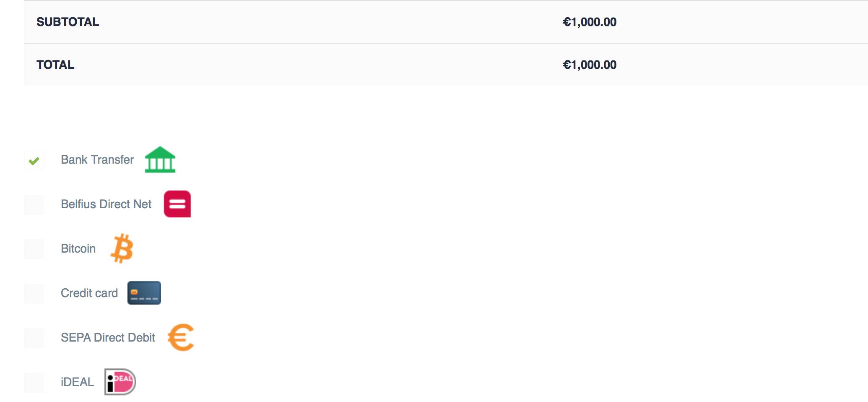Enable the Credit card checkbox
This screenshot has height=402, width=868.
(x=34, y=294)
